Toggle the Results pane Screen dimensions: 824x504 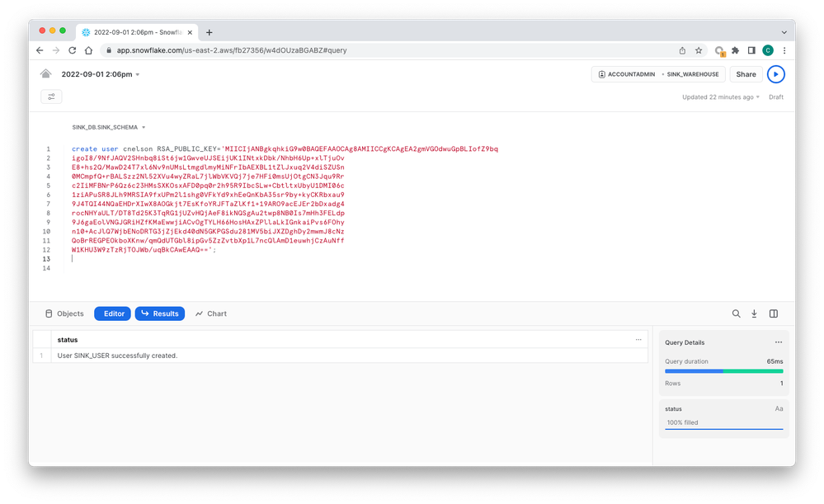point(160,313)
